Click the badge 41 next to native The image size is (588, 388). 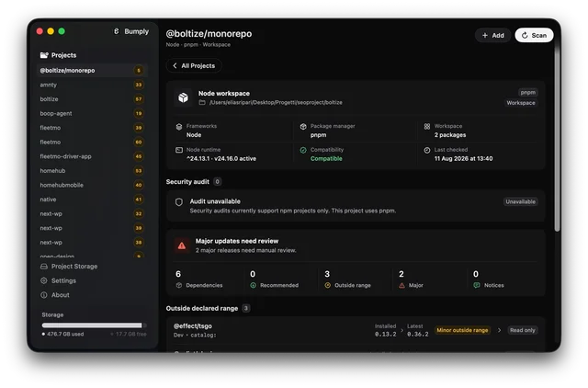(x=139, y=200)
